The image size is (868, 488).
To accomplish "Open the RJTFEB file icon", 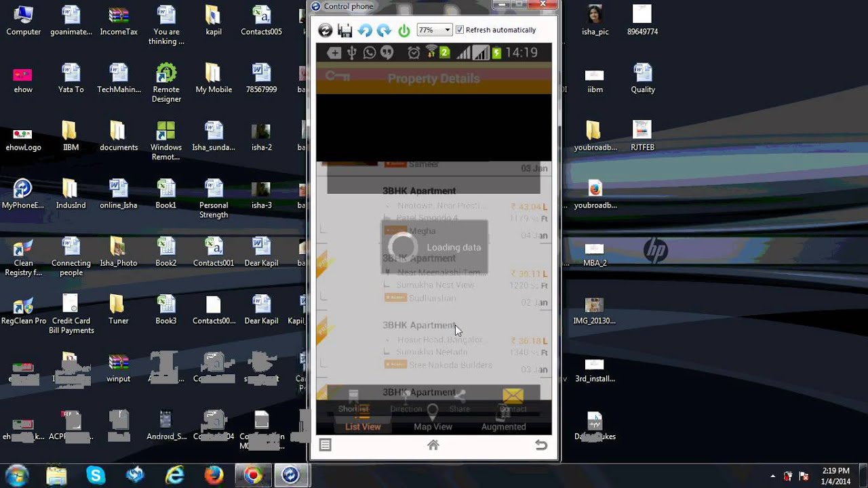I will (642, 136).
